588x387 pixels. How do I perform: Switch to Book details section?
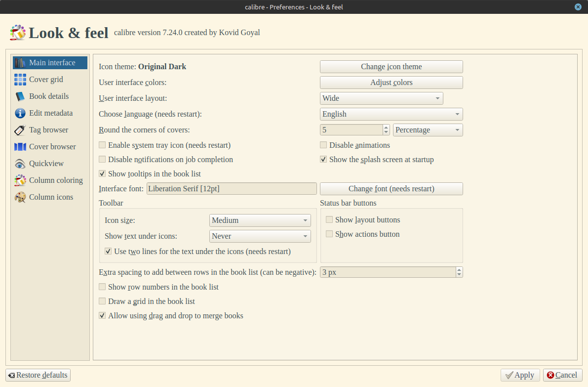[50, 96]
